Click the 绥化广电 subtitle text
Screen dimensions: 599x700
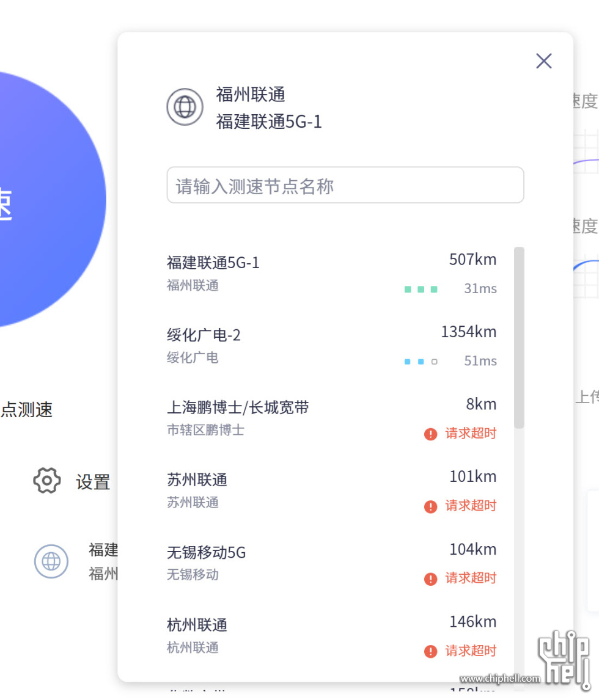(x=193, y=358)
